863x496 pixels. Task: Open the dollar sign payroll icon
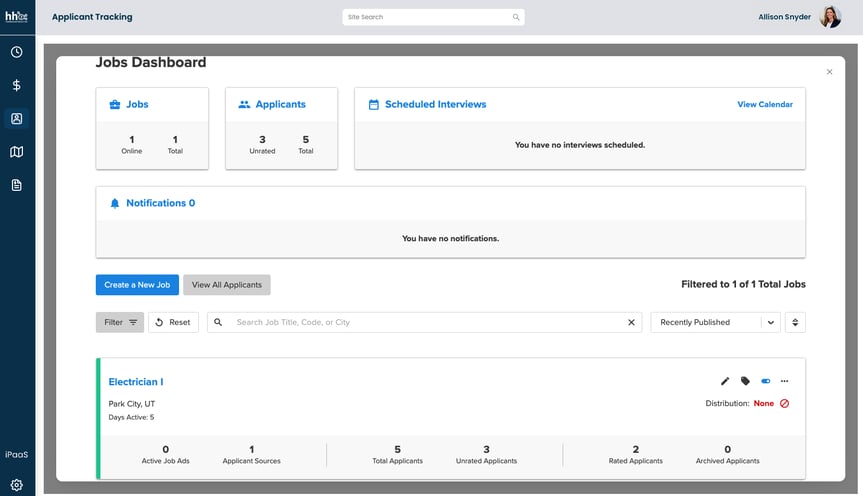[x=17, y=85]
